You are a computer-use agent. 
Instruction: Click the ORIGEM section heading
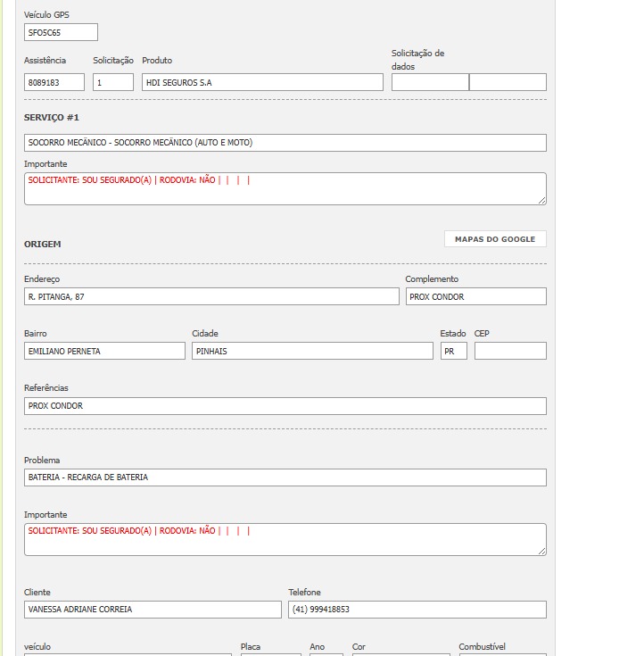point(42,244)
